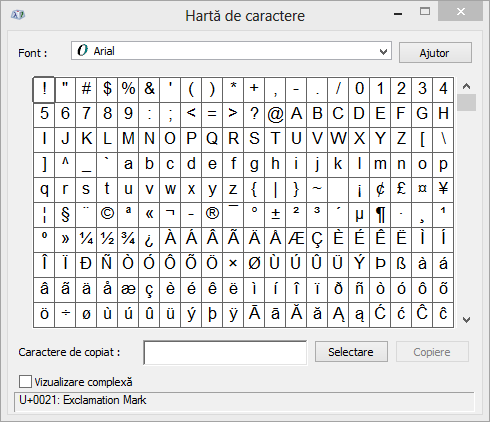Screen dimensions: 490x422
Task: Click the one-half ½ fraction character
Action: coord(107,240)
